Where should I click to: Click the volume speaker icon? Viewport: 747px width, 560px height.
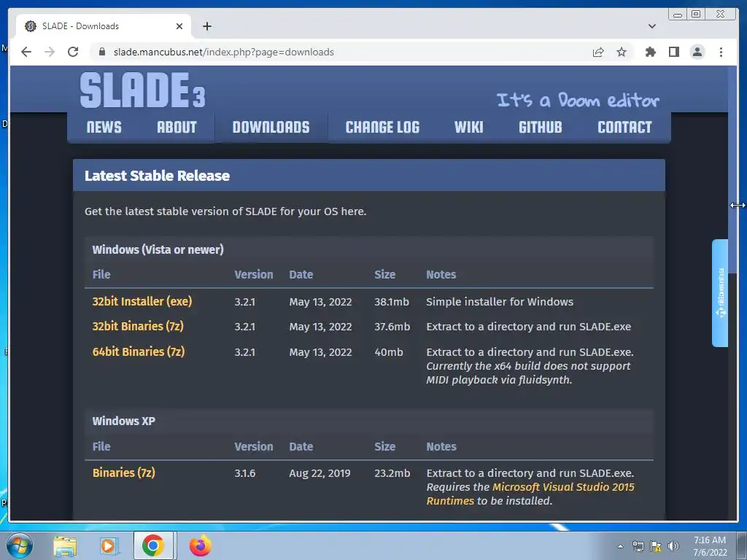point(673,546)
